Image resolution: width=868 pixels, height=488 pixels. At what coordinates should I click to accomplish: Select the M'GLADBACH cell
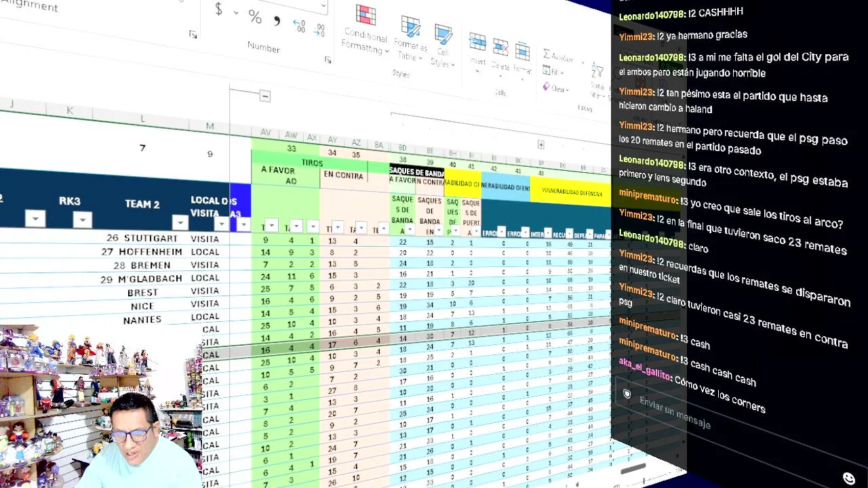pos(151,279)
